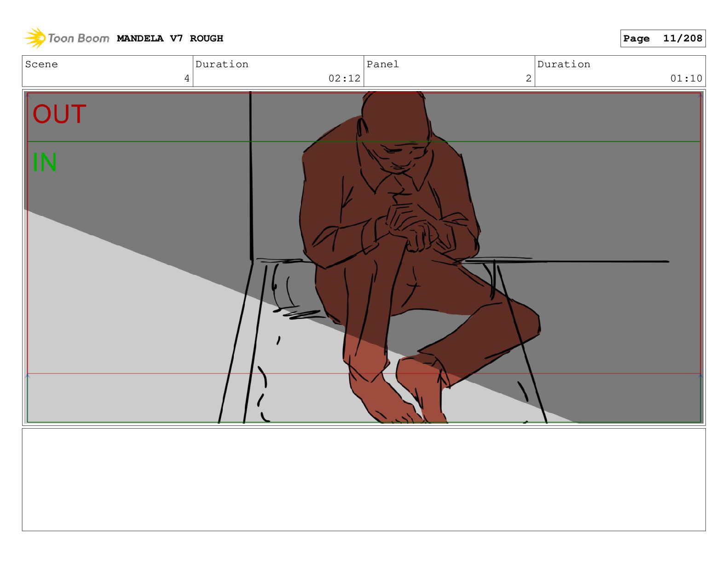Click the empty notes box below the panel
This screenshot has width=728, height=564.
[x=364, y=480]
